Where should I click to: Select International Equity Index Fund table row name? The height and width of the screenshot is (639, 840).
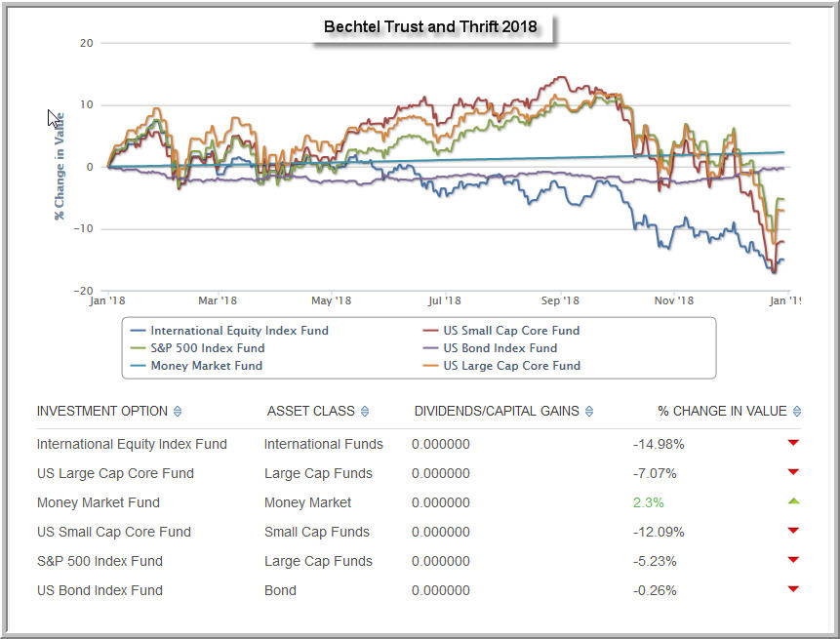point(132,444)
